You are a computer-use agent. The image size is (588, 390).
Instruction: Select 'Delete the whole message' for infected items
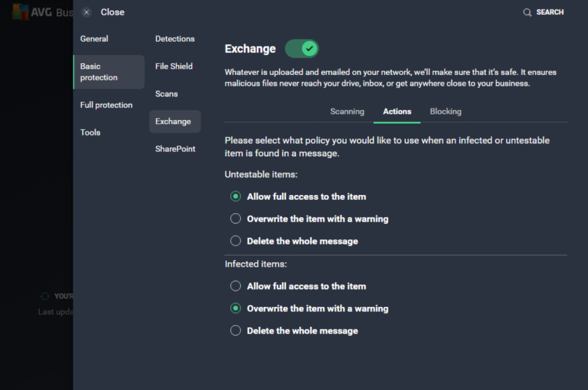[x=236, y=330]
